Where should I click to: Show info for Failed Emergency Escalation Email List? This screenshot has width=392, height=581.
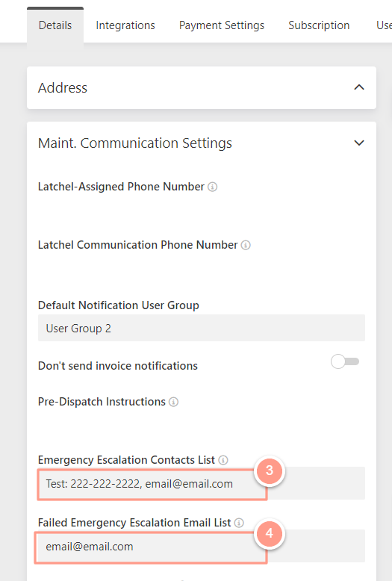[239, 523]
